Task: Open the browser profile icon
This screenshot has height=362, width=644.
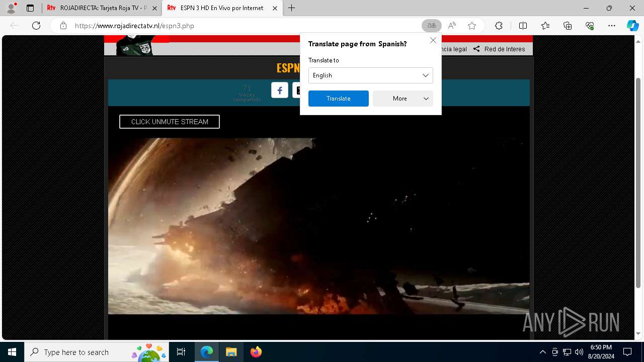Action: tap(11, 8)
